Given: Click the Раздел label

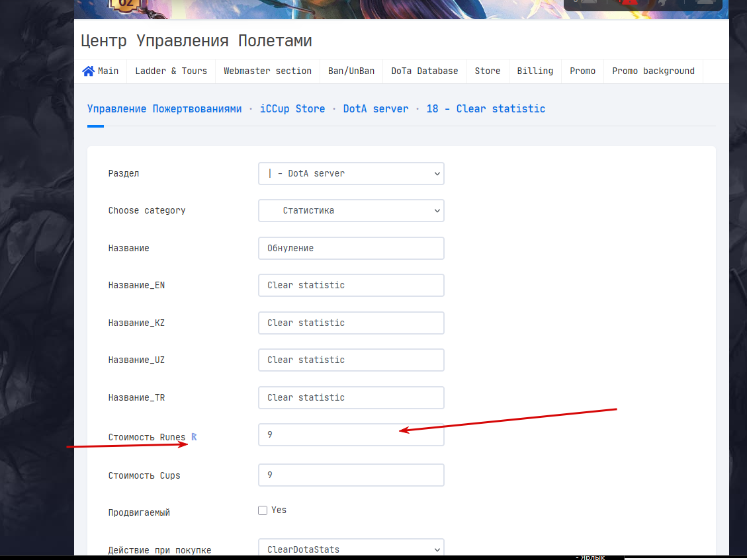Looking at the screenshot, I should pyautogui.click(x=123, y=173).
